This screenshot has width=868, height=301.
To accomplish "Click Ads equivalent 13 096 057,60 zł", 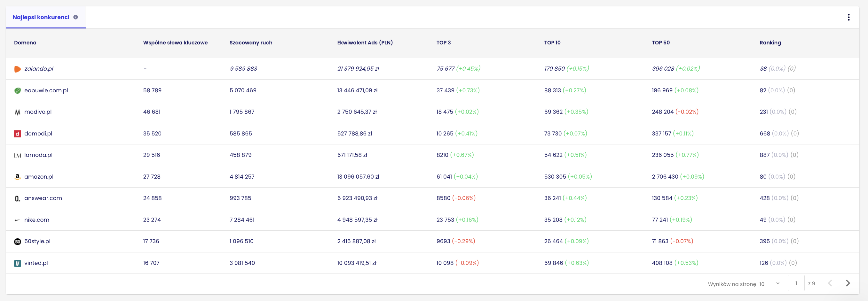I will (358, 176).
